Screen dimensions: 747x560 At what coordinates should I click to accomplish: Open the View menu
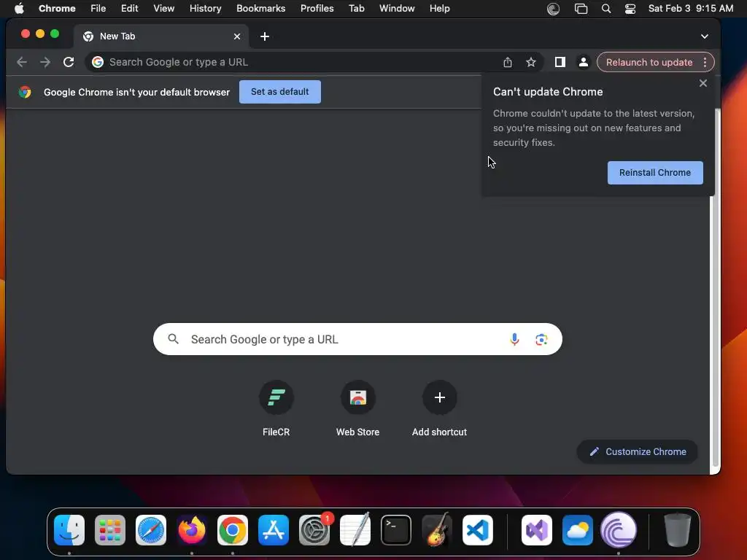(x=163, y=8)
